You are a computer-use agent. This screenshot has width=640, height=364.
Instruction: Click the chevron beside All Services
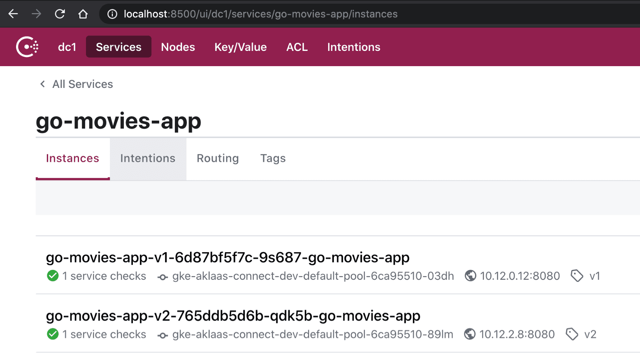pos(42,84)
